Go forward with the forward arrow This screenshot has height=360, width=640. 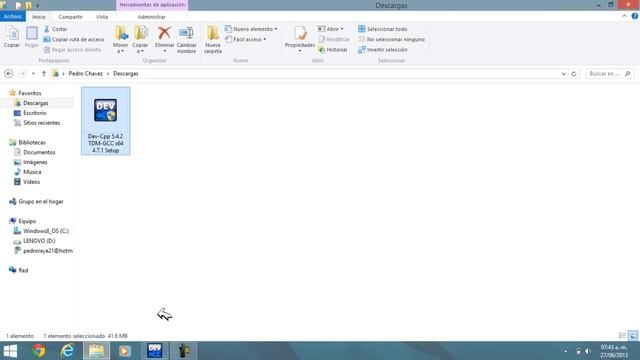tap(22, 73)
